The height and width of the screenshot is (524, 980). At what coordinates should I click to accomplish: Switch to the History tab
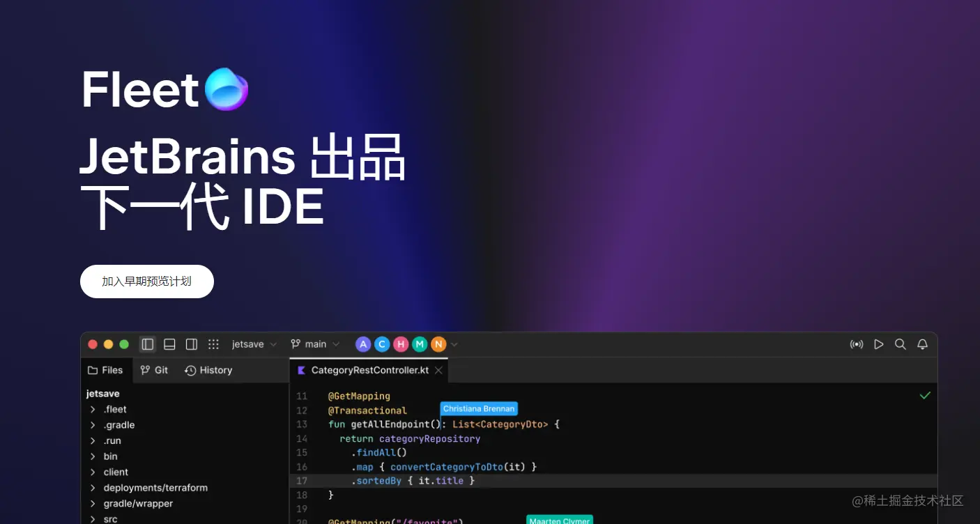208,370
